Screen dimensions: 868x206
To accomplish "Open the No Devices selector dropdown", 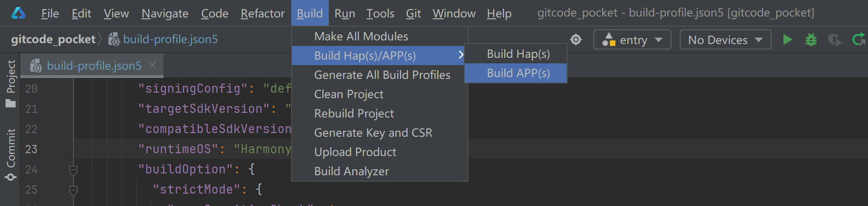I will click(725, 40).
